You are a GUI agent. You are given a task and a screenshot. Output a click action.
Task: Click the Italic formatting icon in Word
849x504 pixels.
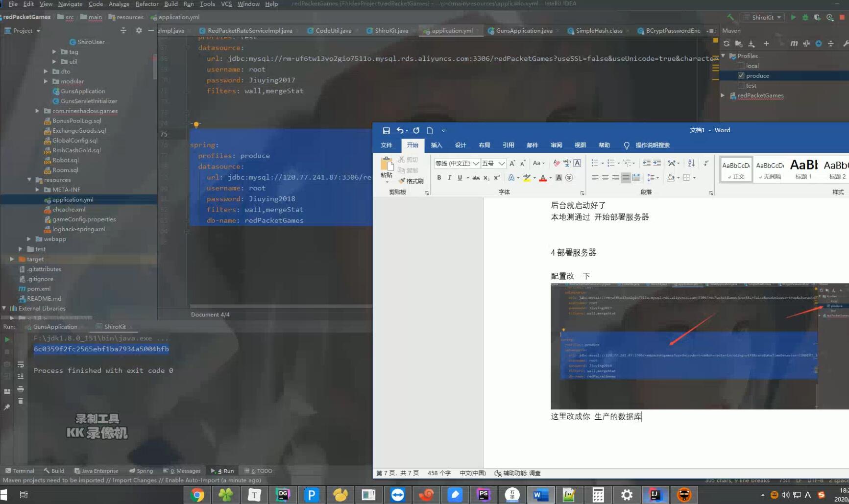click(x=449, y=178)
